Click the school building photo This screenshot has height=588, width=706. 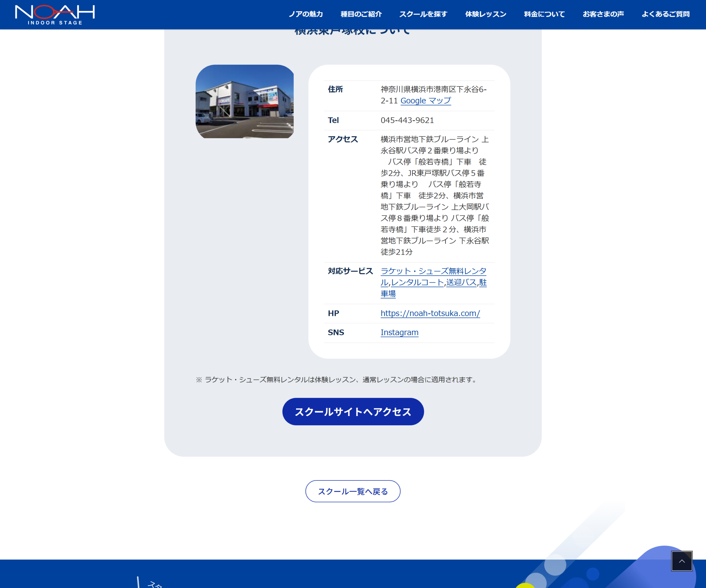coord(244,101)
